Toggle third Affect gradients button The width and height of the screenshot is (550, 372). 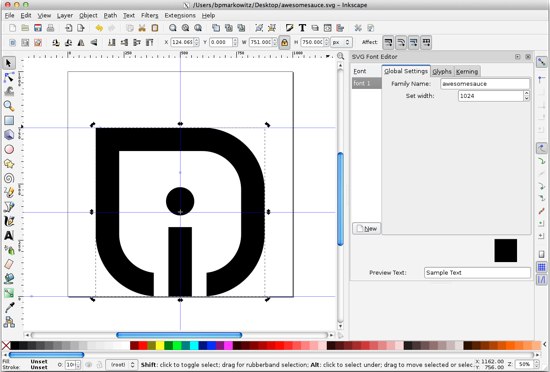click(x=414, y=42)
